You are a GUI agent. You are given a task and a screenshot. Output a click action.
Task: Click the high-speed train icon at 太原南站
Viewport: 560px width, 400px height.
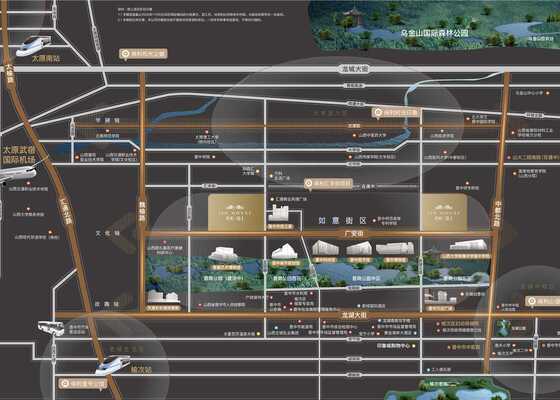click(x=34, y=46)
